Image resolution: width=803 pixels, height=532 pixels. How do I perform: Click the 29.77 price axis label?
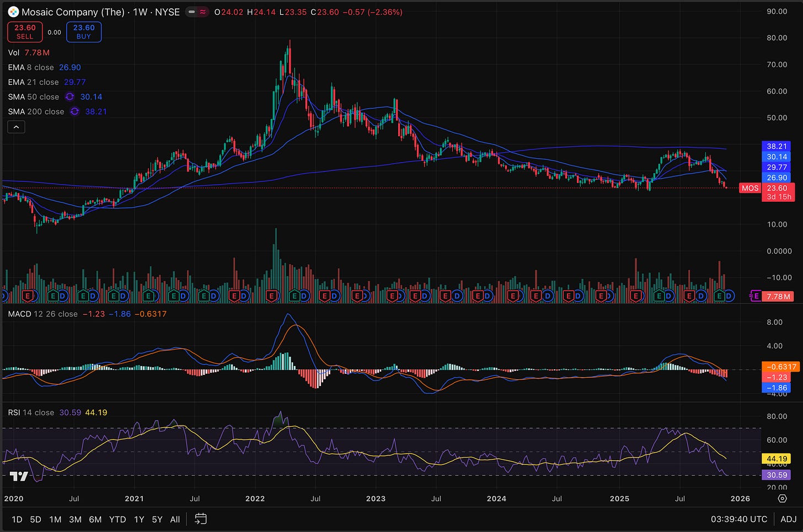[777, 167]
